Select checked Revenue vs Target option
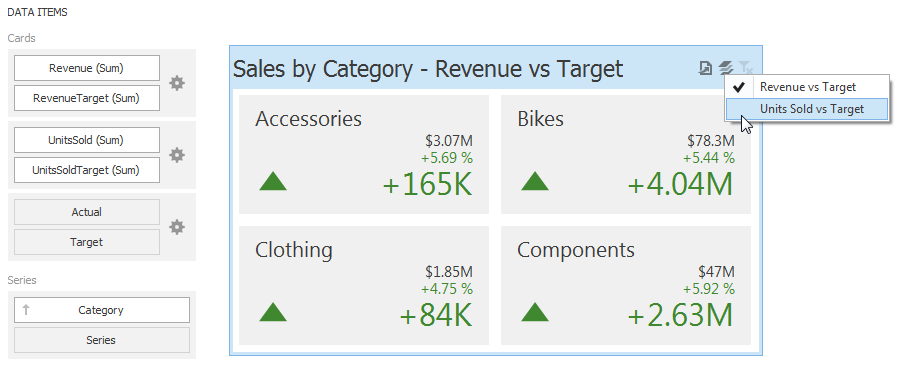The image size is (898, 365). point(808,87)
